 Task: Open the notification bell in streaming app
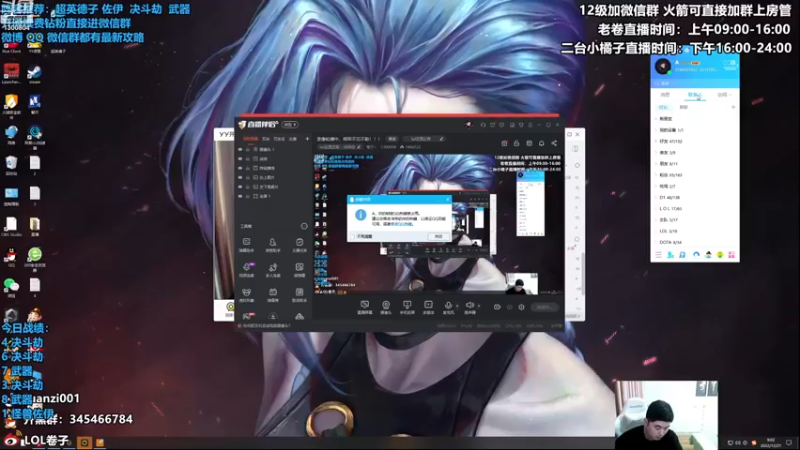(541, 143)
